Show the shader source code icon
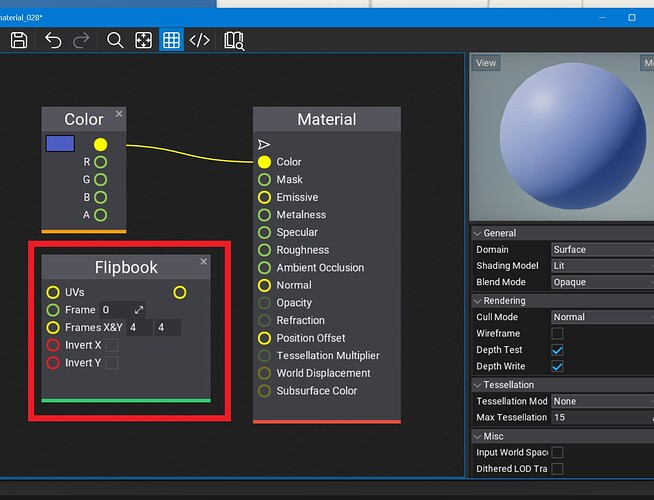The image size is (654, 500). tap(200, 40)
